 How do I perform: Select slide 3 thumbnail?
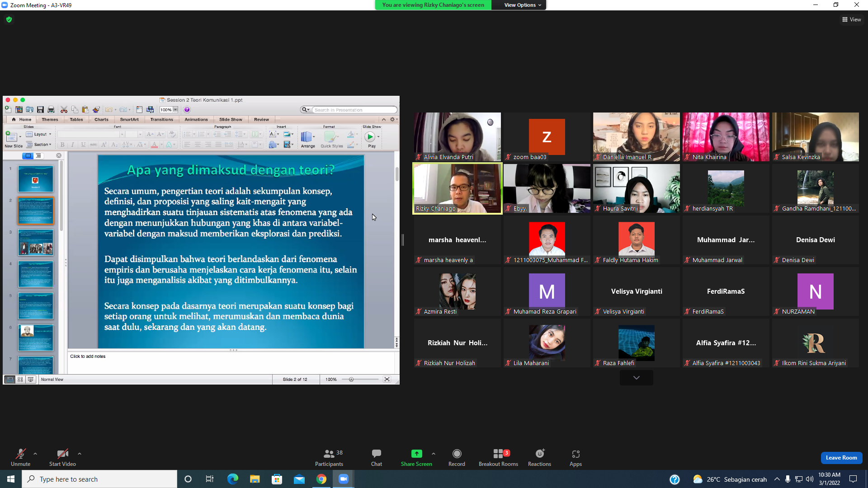click(36, 242)
